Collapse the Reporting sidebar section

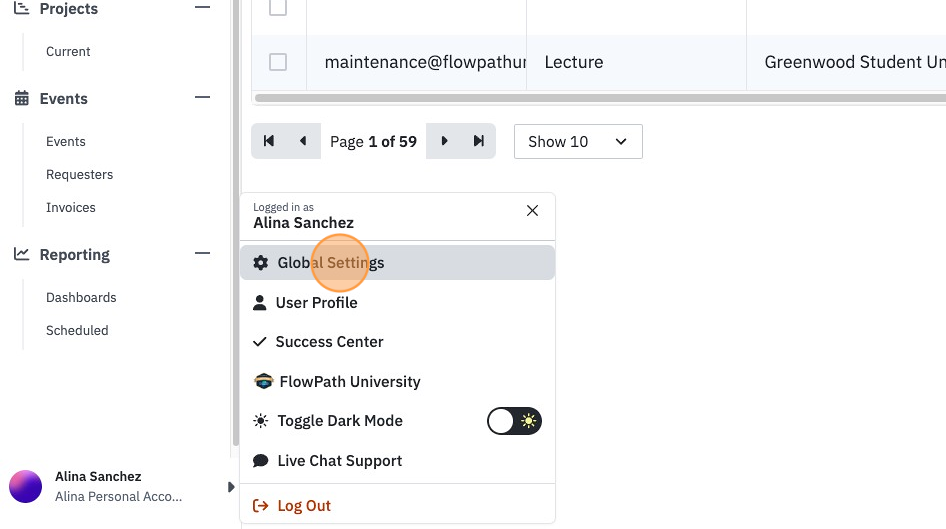pyautogui.click(x=203, y=253)
